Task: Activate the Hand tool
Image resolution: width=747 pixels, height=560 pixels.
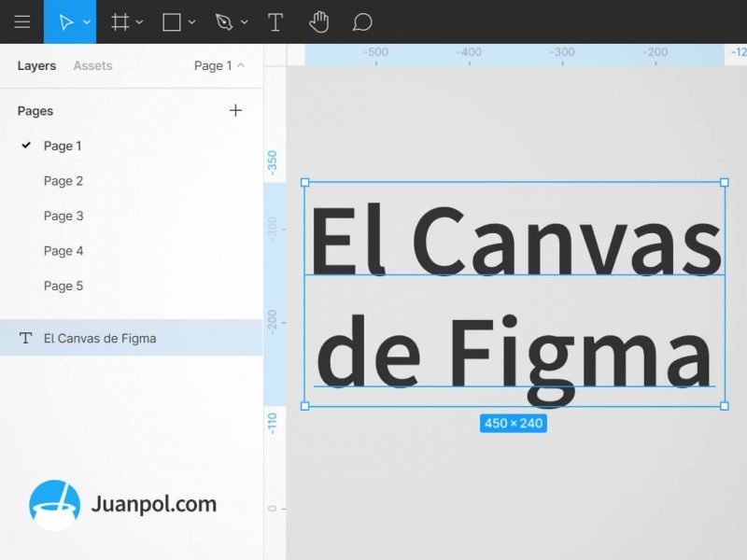Action: (x=318, y=21)
